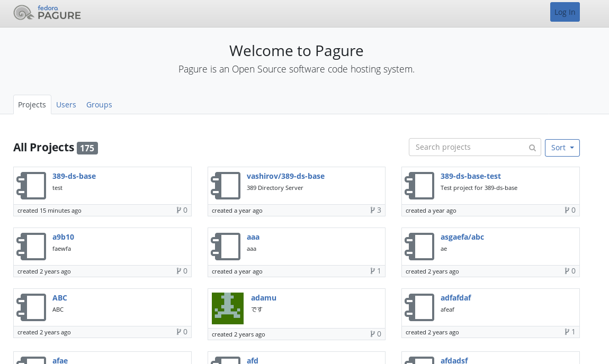Open the Sort dropdown
Screen dimensions: 609x364
tap(562, 148)
